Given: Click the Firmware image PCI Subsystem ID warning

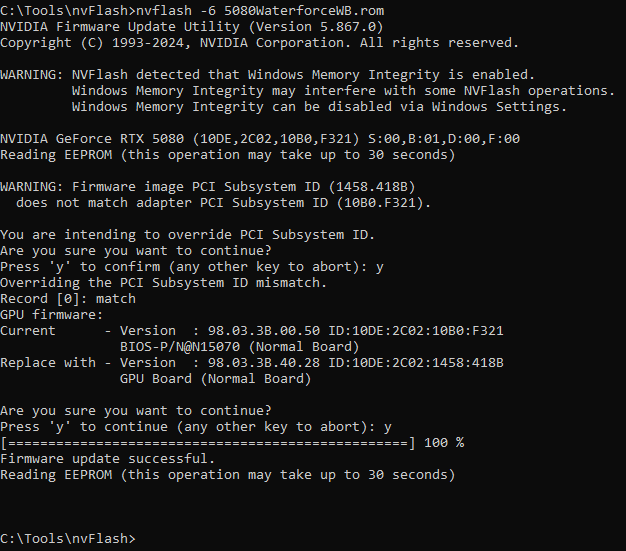Looking at the screenshot, I should coord(207,187).
